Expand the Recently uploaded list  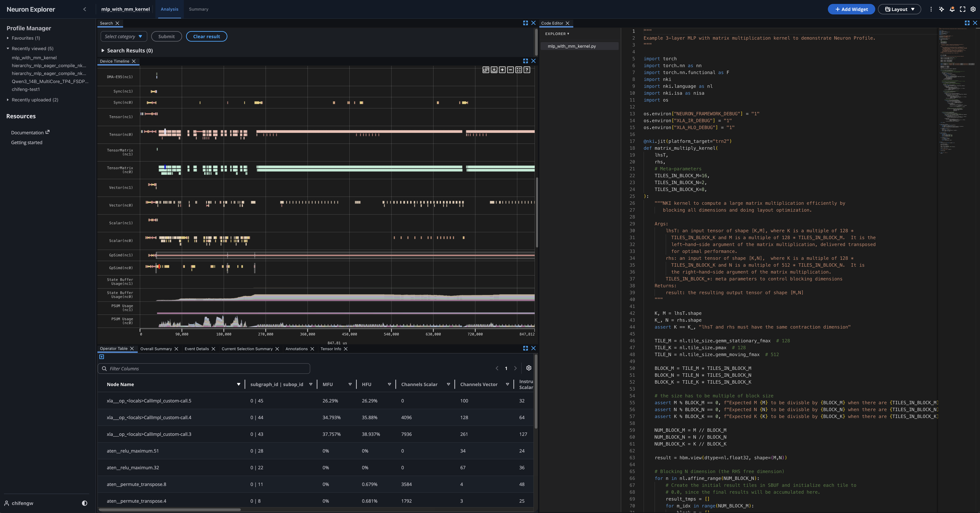click(8, 100)
